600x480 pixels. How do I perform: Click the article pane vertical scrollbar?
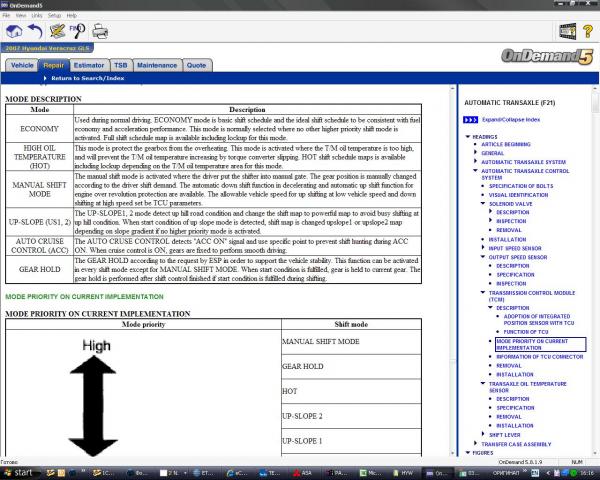(x=452, y=270)
